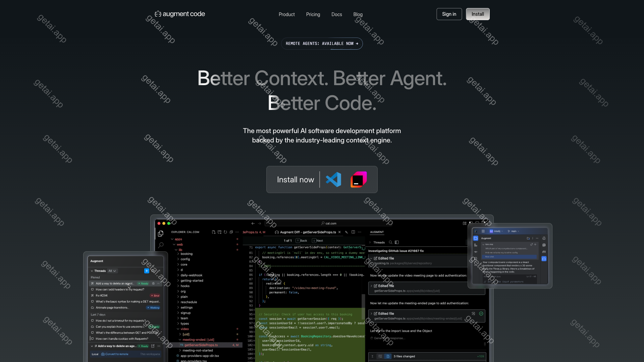Click the trash icon on the Ready thread
Screen dimensions: 644x362
[153, 284]
